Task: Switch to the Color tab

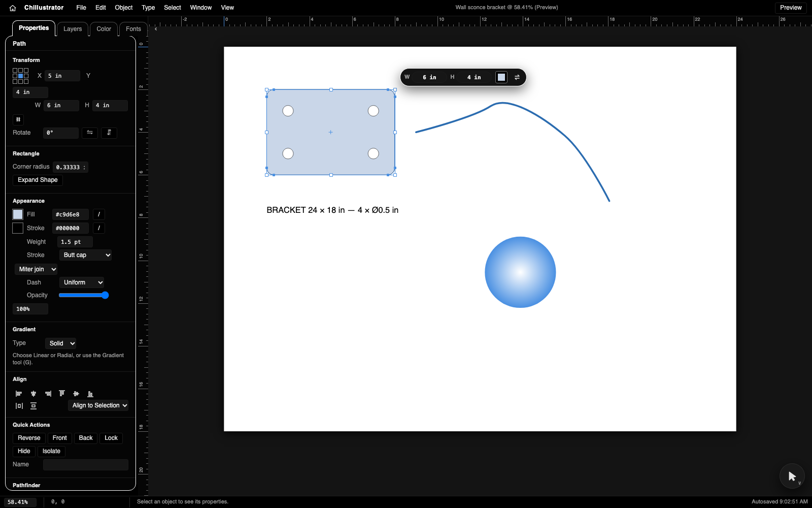Action: [x=104, y=29]
